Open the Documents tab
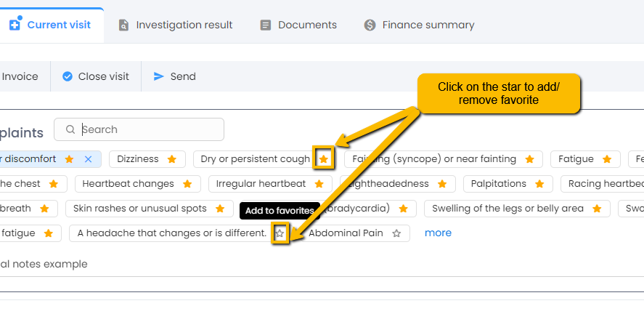Viewport: 644px width, 330px height. tap(298, 25)
